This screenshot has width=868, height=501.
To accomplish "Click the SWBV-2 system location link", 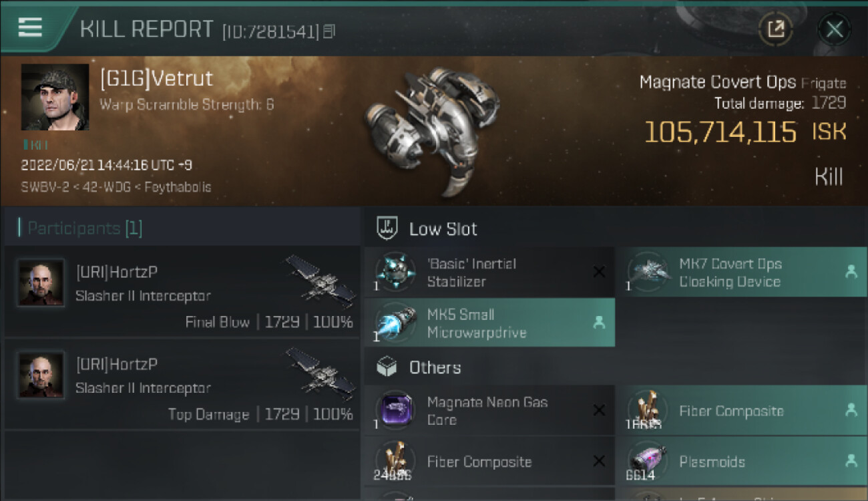I will coord(44,187).
